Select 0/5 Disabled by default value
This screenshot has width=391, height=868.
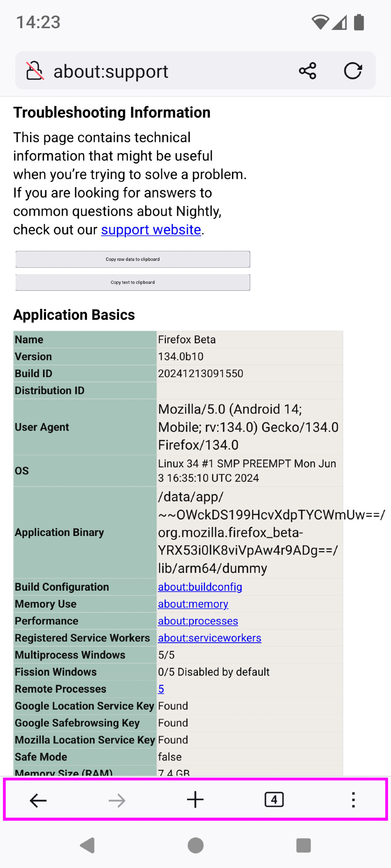tap(214, 672)
